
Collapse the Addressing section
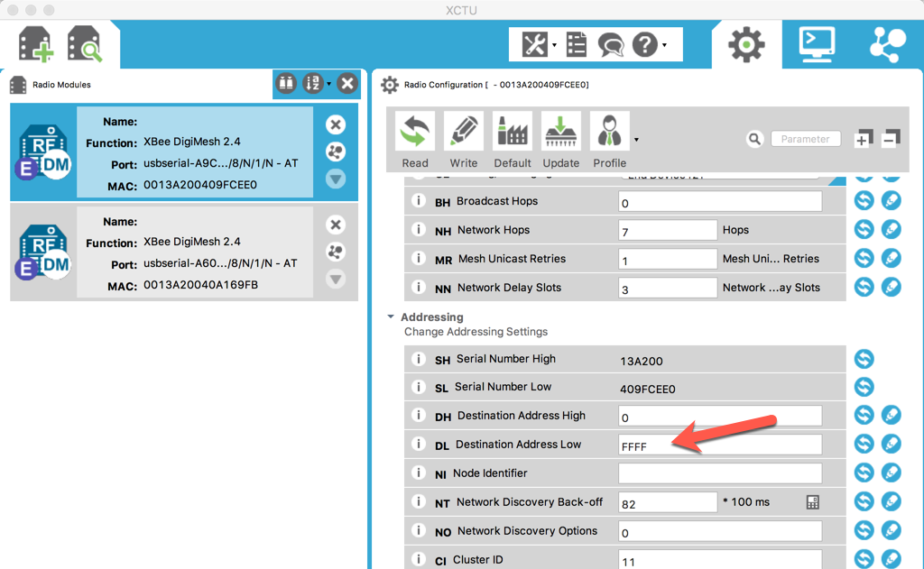click(x=390, y=317)
